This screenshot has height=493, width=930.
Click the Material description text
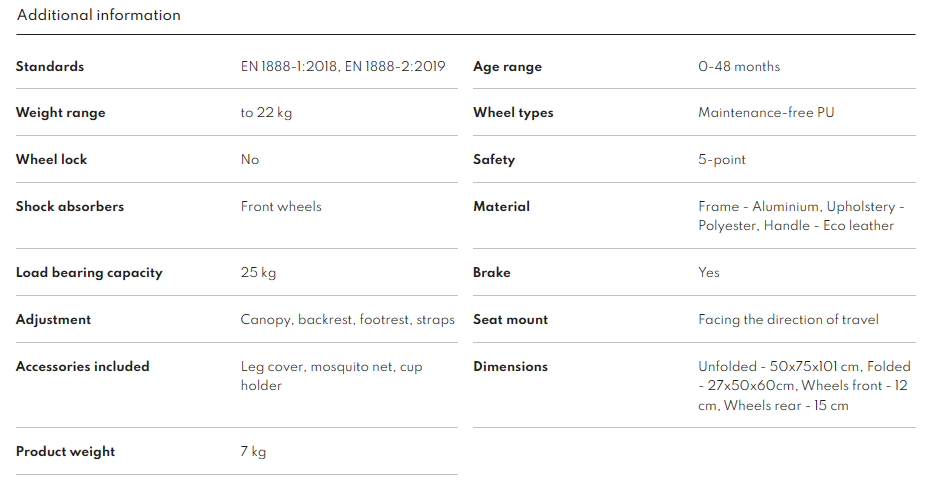(x=800, y=216)
